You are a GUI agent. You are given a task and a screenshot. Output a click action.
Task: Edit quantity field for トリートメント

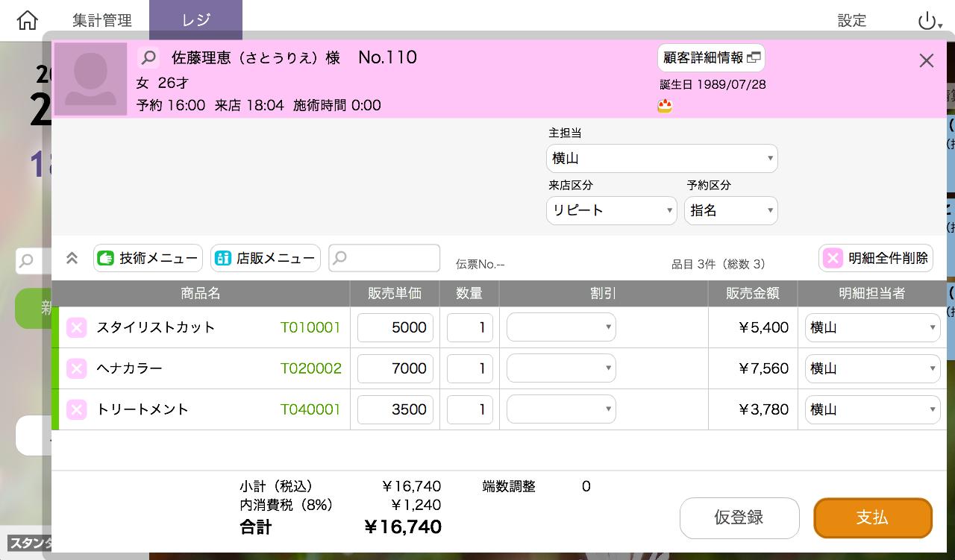[x=470, y=409]
